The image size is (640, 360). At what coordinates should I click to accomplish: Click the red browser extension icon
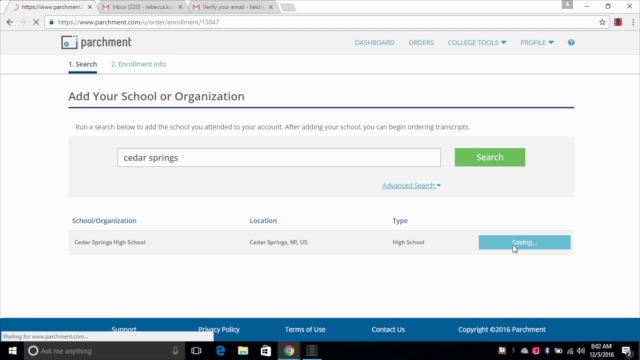pos(618,22)
